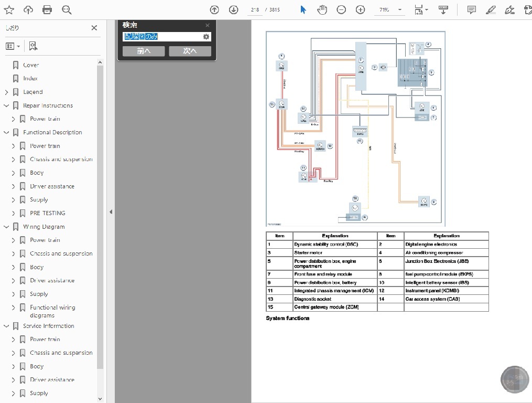The height and width of the screenshot is (403, 532).
Task: Print the document with printer icon
Action: 47,10
